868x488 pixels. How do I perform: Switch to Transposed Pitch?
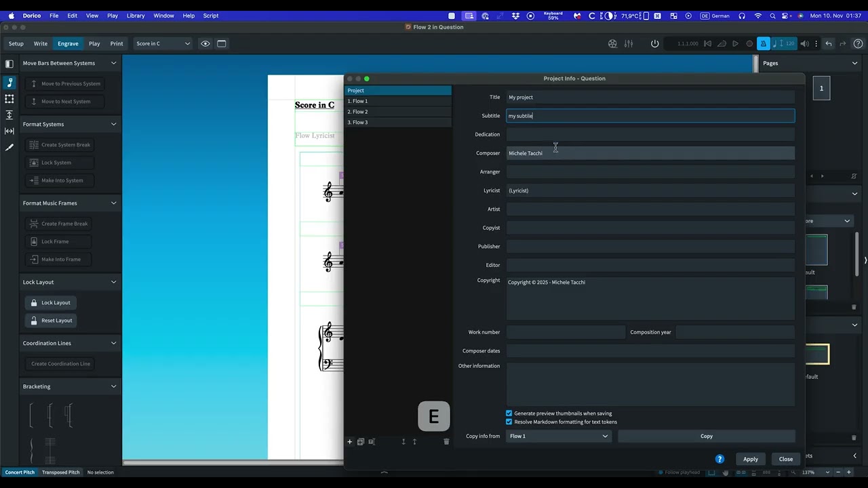coord(60,472)
